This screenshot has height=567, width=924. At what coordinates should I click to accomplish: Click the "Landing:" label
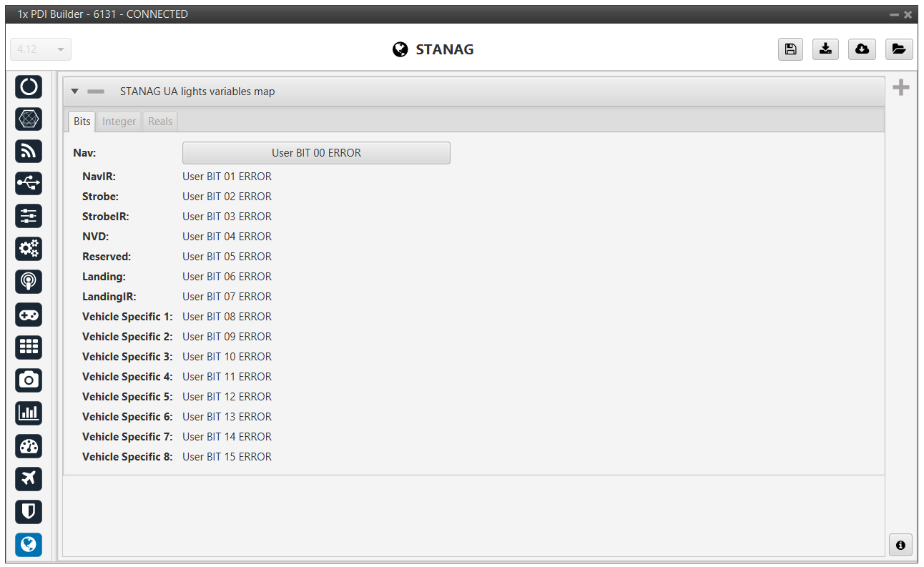[104, 277]
